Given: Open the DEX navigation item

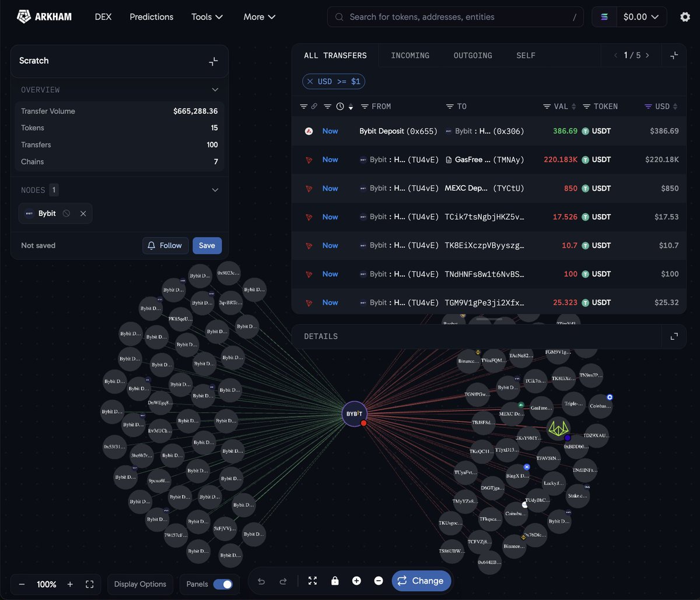Looking at the screenshot, I should (x=103, y=17).
